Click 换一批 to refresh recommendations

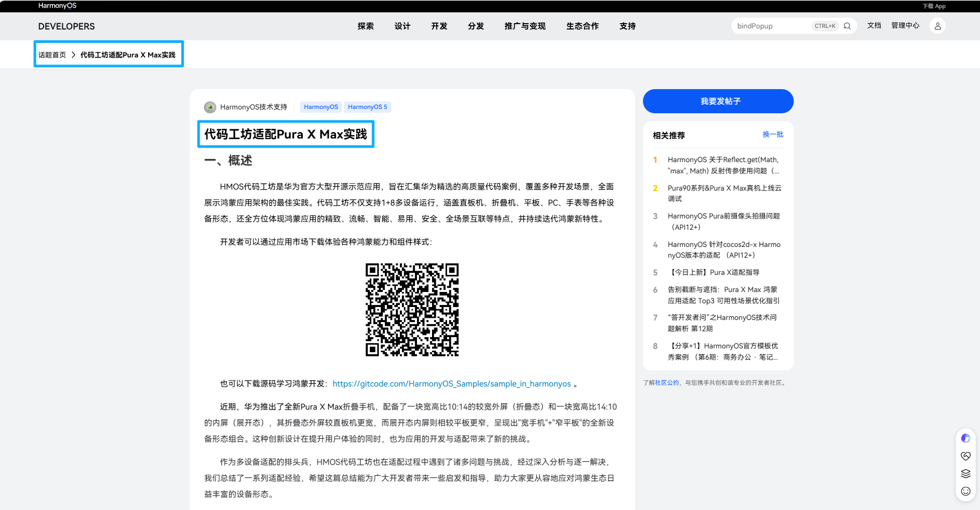[x=773, y=135]
